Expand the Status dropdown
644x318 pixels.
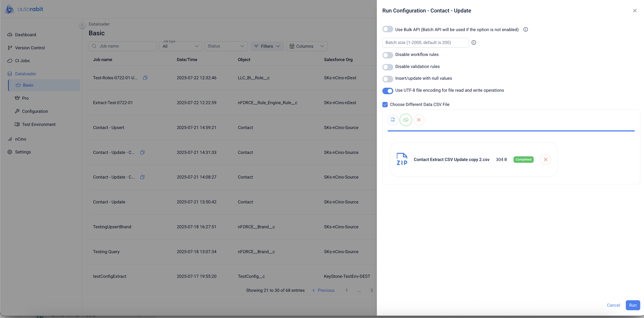pyautogui.click(x=226, y=46)
